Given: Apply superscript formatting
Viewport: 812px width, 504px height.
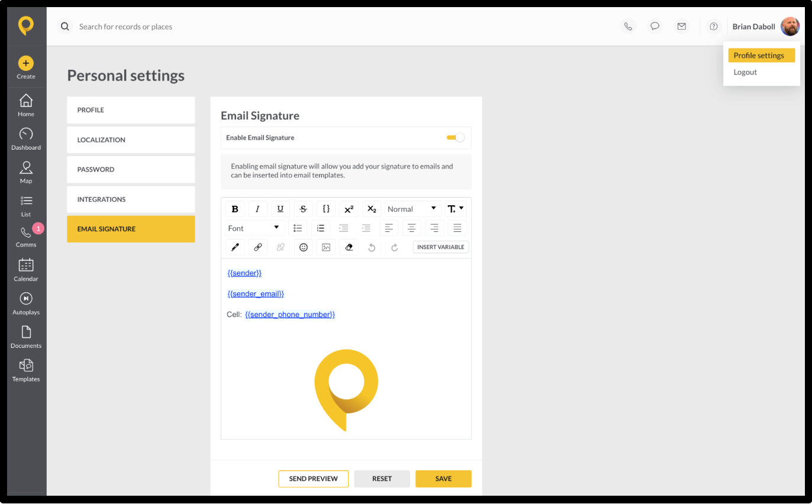Looking at the screenshot, I should (x=349, y=209).
